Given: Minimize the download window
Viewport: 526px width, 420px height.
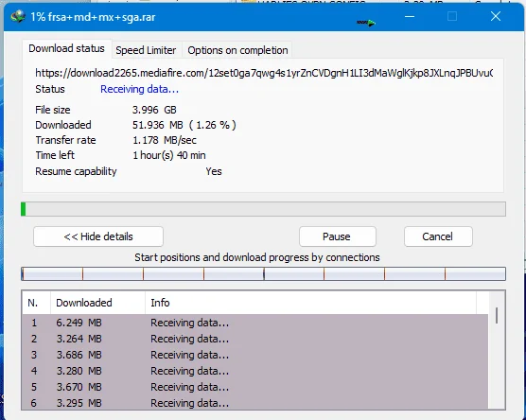Looking at the screenshot, I should click(410, 16).
